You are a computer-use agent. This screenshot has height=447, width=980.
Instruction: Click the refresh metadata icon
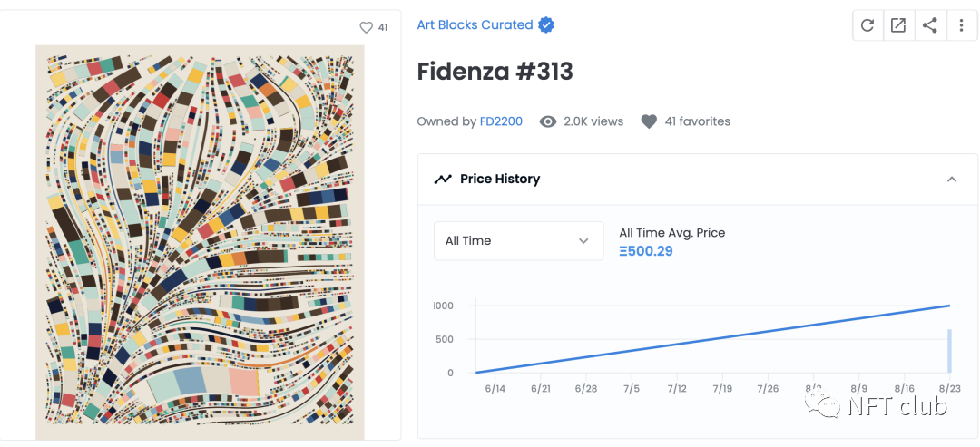point(867,25)
